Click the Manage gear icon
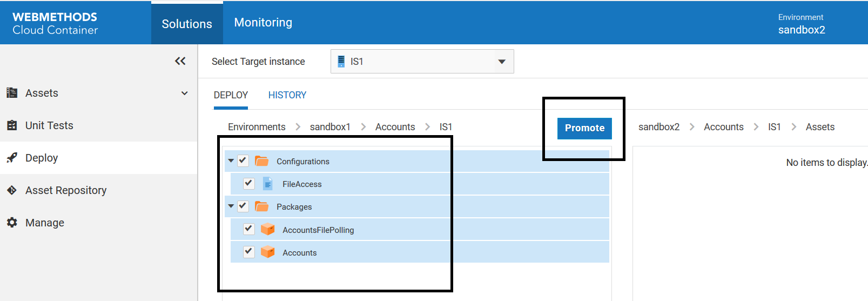868x301 pixels. [12, 223]
